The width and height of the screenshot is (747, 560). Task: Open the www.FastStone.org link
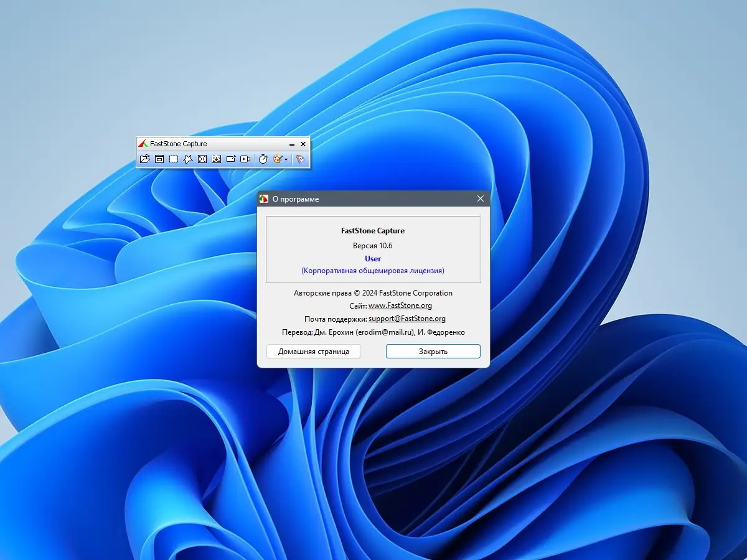(x=400, y=306)
